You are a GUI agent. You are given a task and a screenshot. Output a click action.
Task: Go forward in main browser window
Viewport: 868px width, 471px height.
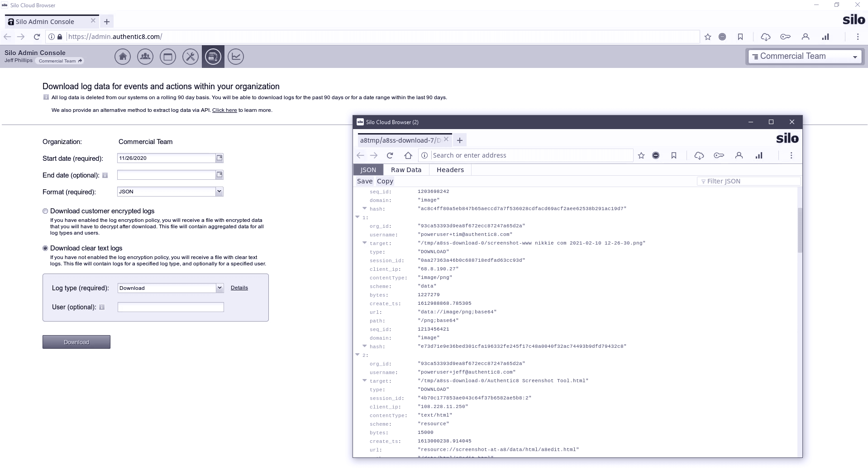21,37
